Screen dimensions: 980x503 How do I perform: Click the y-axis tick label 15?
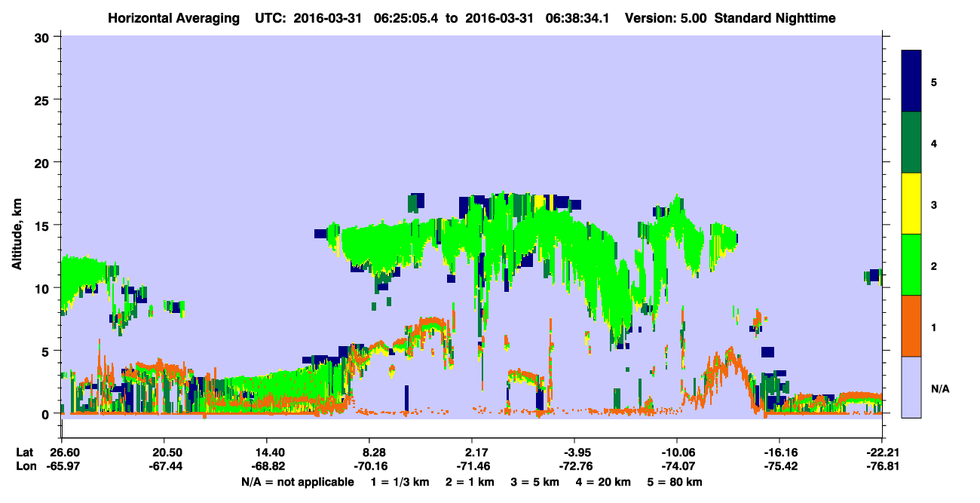point(44,225)
